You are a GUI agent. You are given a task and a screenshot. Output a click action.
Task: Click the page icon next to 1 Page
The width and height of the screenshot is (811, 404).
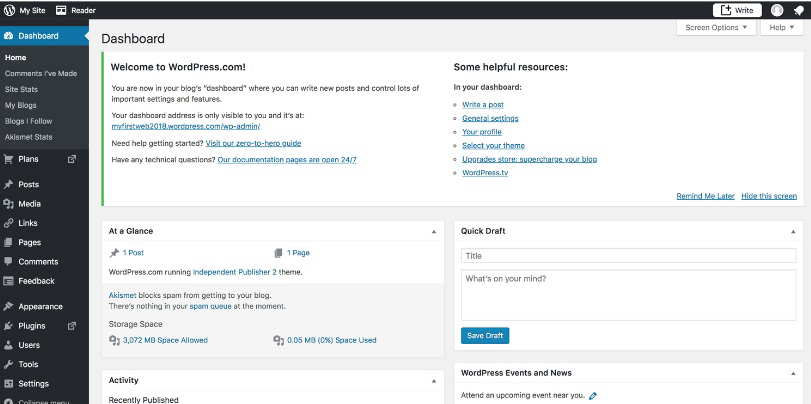coord(279,253)
